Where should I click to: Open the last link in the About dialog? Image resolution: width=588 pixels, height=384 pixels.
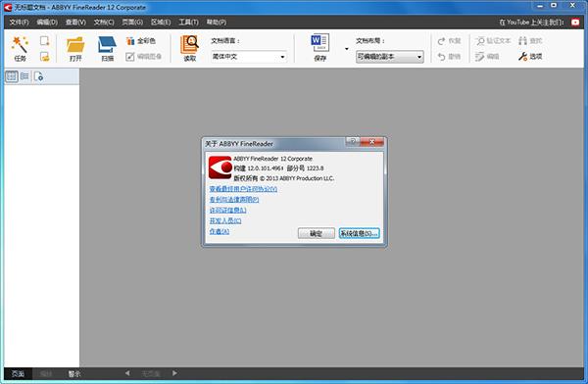click(220, 231)
